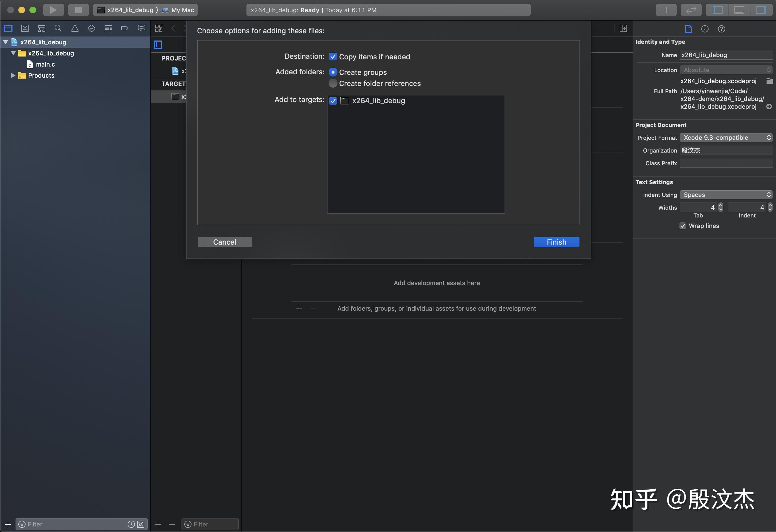The width and height of the screenshot is (776, 532).
Task: Click the Run button to build the project
Action: coord(53,10)
